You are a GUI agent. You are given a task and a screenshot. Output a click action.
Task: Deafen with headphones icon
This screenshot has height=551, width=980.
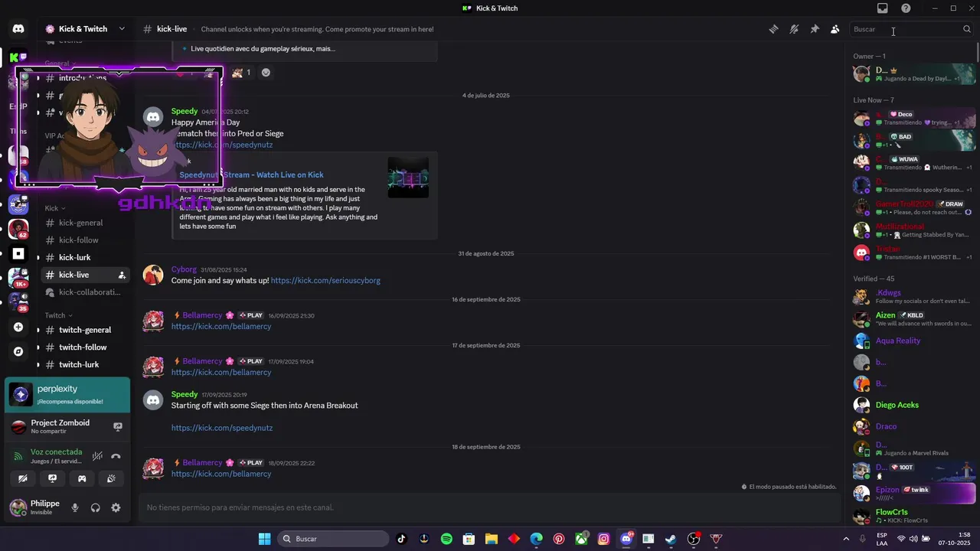(x=96, y=507)
